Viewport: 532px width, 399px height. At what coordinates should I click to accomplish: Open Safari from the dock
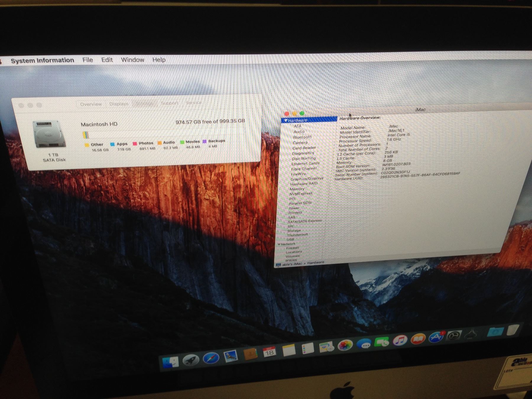[211, 359]
